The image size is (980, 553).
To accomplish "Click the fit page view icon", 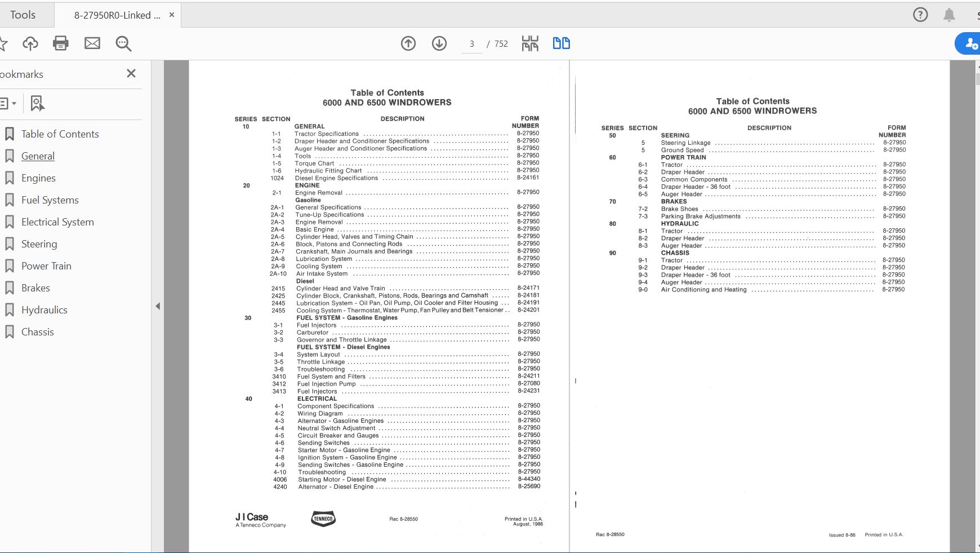I will [x=530, y=43].
